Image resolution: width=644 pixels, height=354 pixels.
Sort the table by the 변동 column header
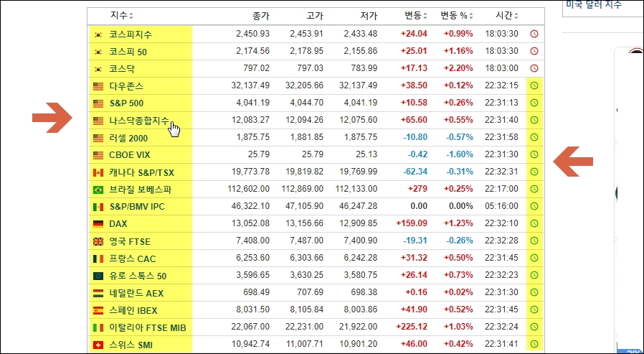coord(416,16)
